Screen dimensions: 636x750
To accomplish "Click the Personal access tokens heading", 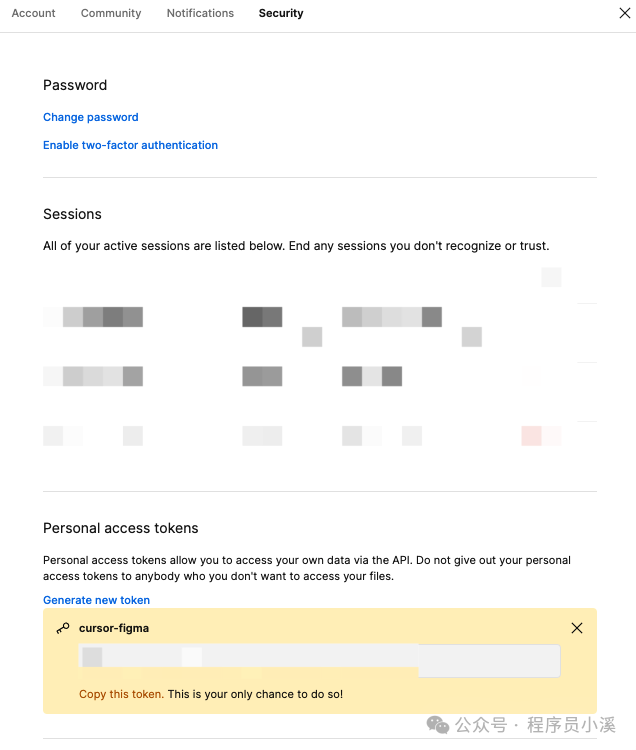I will (x=121, y=528).
